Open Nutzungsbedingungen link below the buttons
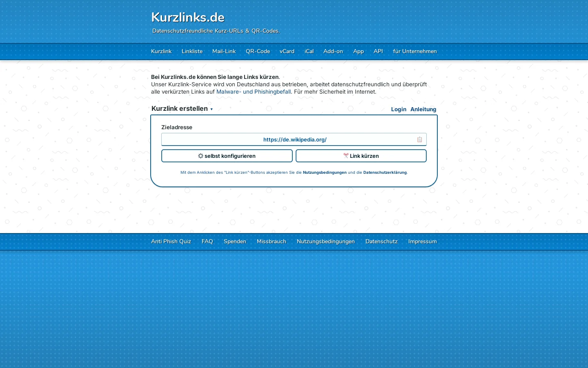This screenshot has height=368, width=588. click(325, 173)
